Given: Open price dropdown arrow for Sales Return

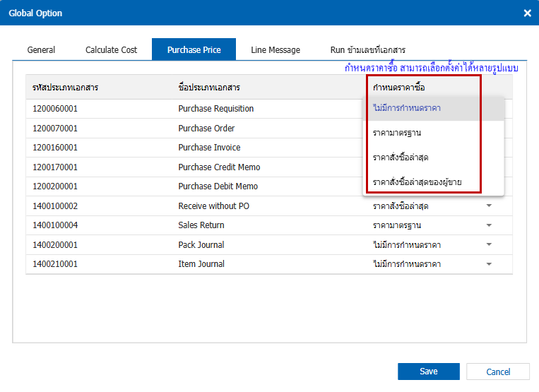Looking at the screenshot, I should (489, 225).
